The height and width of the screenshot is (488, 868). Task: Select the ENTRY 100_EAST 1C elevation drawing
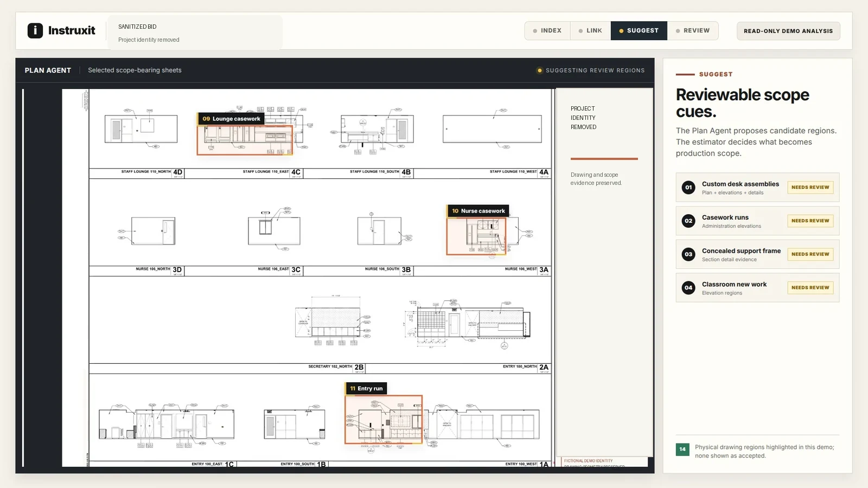(x=167, y=425)
